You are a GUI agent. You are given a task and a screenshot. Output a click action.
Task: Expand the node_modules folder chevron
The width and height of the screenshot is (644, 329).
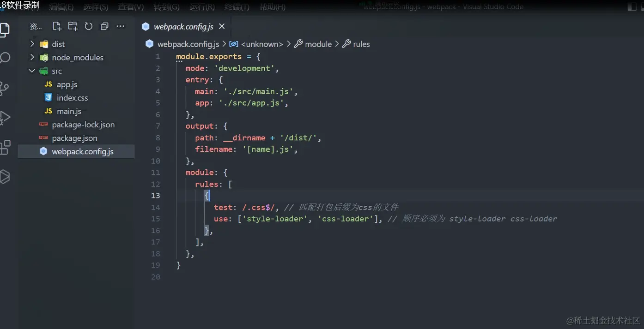pos(32,57)
